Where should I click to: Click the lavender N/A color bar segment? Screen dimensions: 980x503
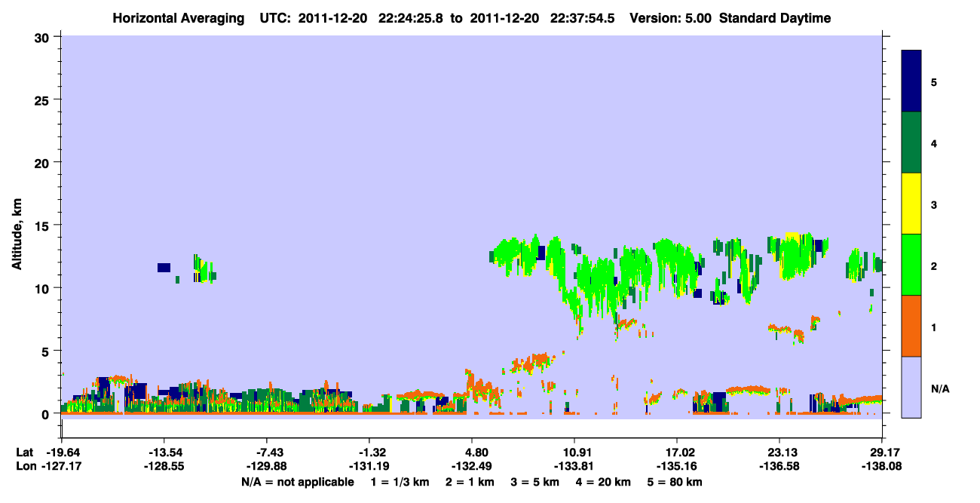pyautogui.click(x=911, y=387)
